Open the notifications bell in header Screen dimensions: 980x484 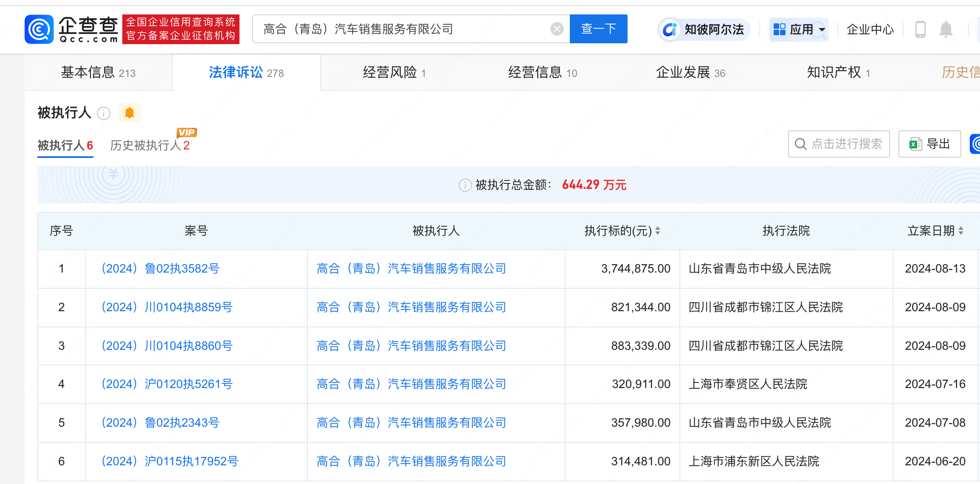tap(946, 30)
